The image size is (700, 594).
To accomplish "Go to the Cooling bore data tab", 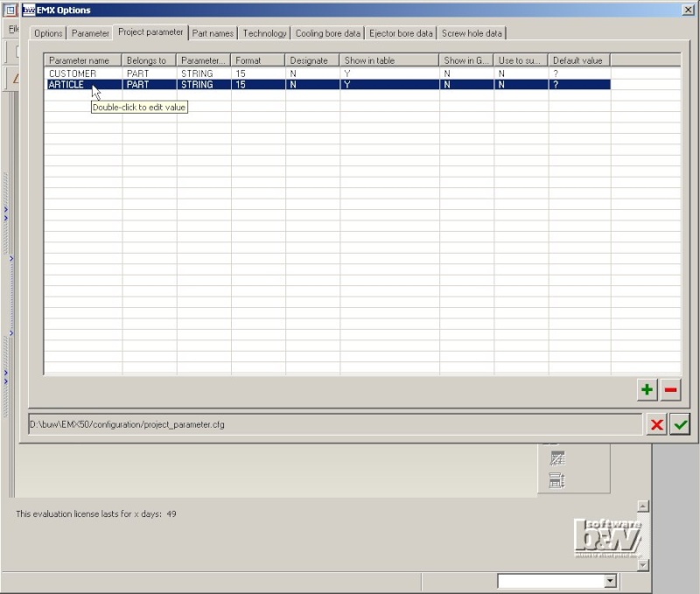I will 327,33.
